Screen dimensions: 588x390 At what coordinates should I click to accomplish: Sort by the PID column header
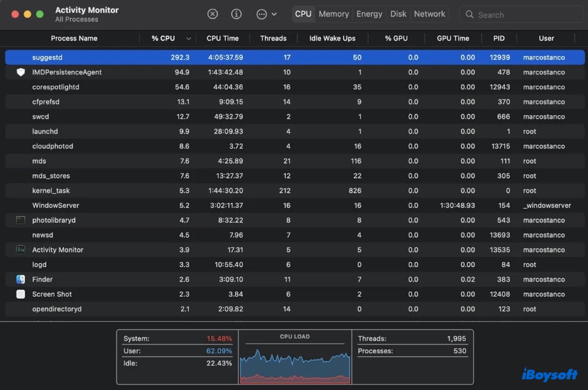click(x=499, y=38)
